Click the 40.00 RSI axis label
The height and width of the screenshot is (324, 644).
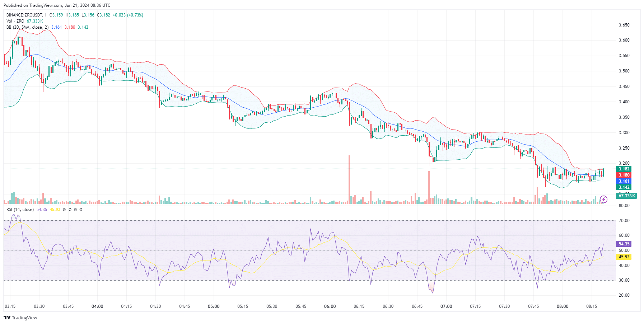click(x=624, y=266)
